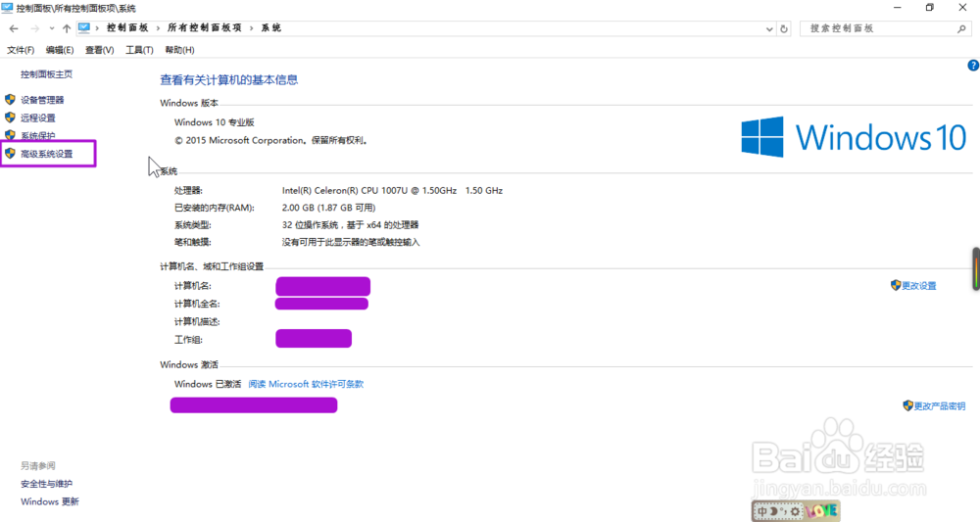
Task: Open the 帮助(H) menu
Action: click(x=179, y=50)
